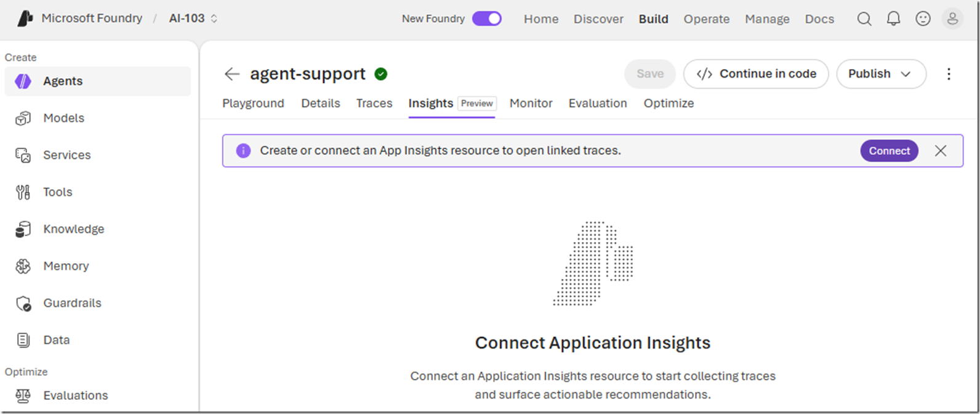The image size is (980, 414).
Task: Click Connect in the App Insights banner
Action: 890,151
